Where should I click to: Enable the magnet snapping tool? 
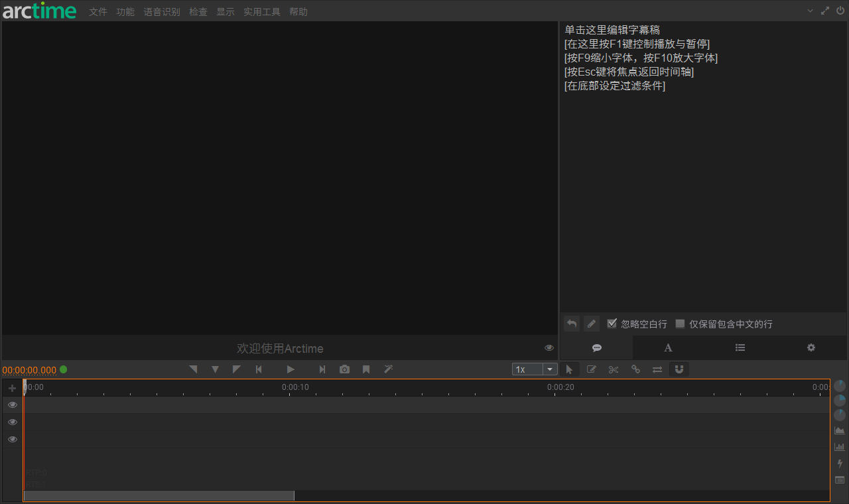click(x=679, y=369)
